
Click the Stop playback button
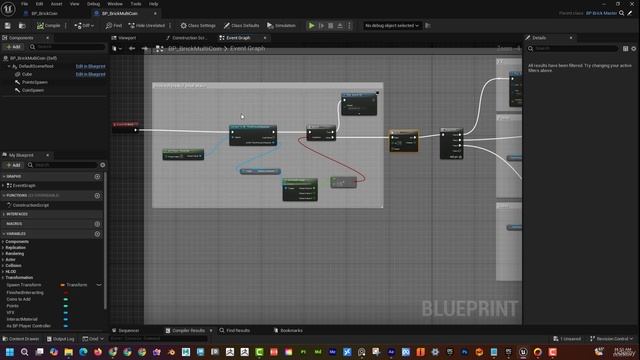point(331,26)
